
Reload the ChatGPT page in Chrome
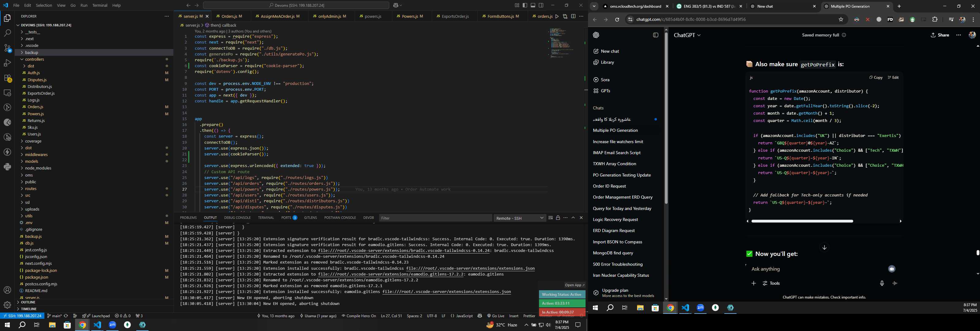point(617,20)
